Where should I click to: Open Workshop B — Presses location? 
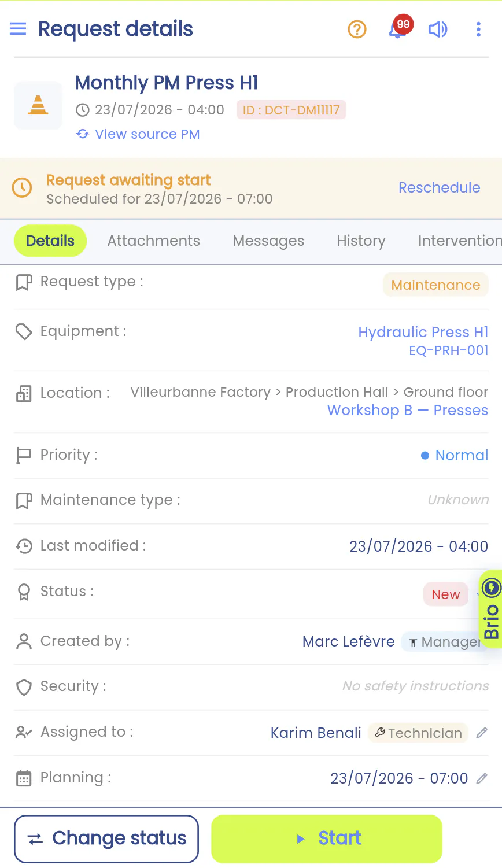[x=408, y=410]
